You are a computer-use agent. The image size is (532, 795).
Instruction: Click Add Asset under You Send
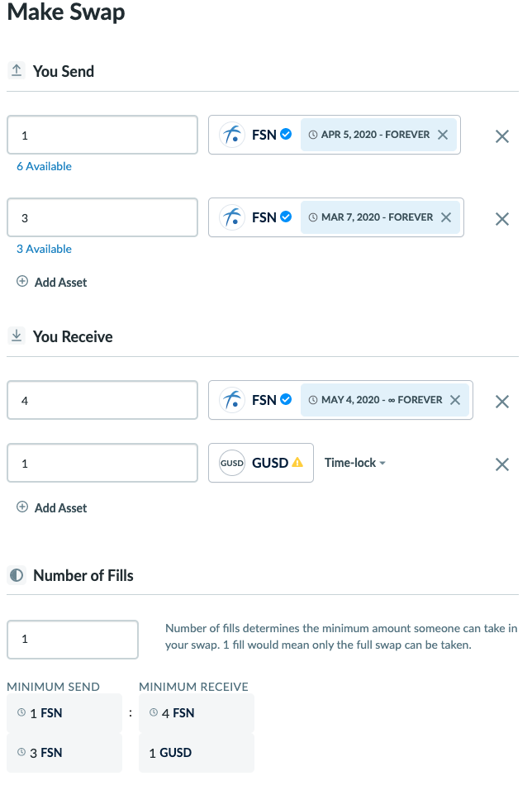click(60, 282)
